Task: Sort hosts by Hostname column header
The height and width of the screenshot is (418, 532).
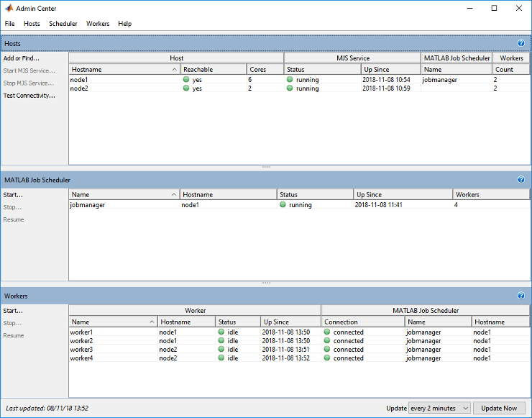Action: pyautogui.click(x=124, y=70)
